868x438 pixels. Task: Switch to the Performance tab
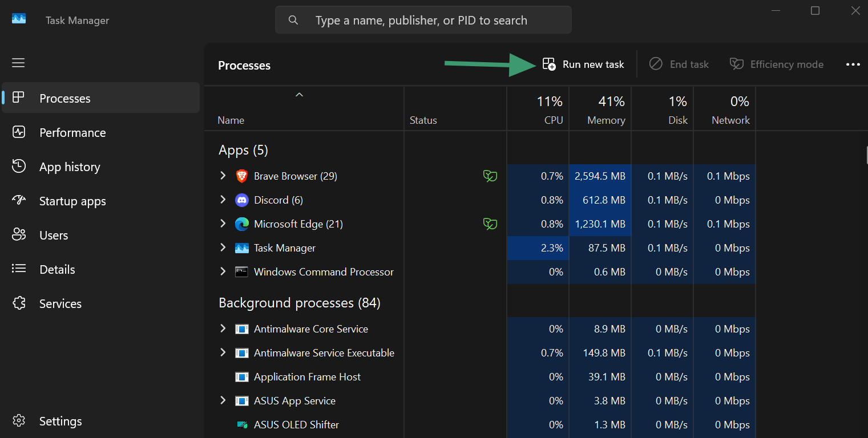point(72,132)
